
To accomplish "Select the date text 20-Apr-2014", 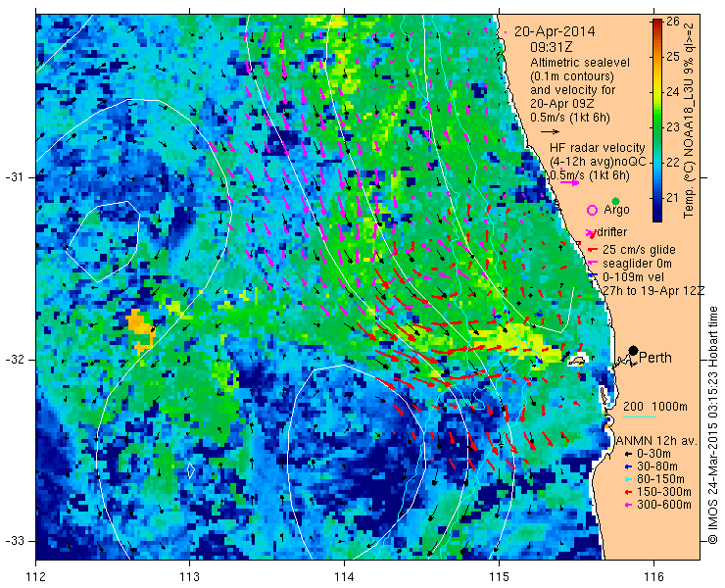I will pos(555,32).
